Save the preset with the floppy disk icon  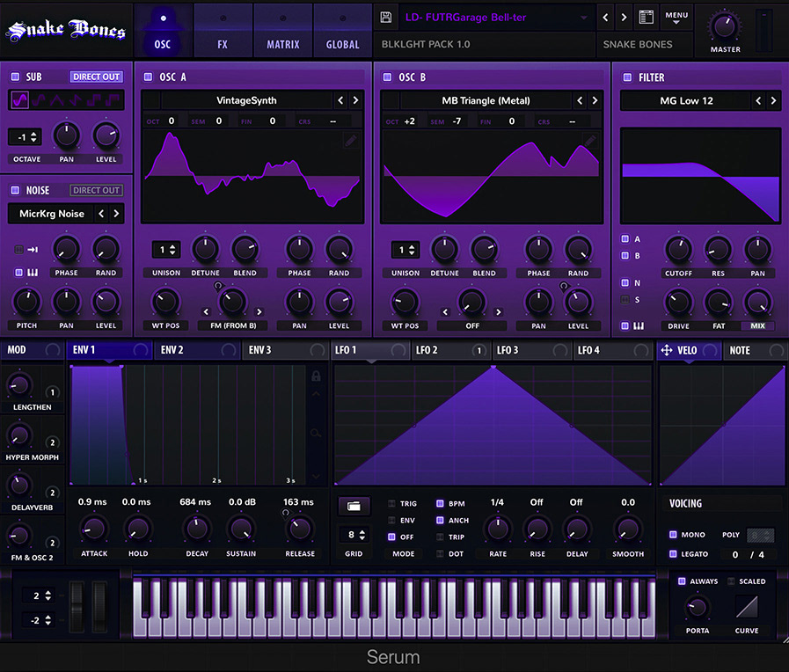[x=386, y=17]
